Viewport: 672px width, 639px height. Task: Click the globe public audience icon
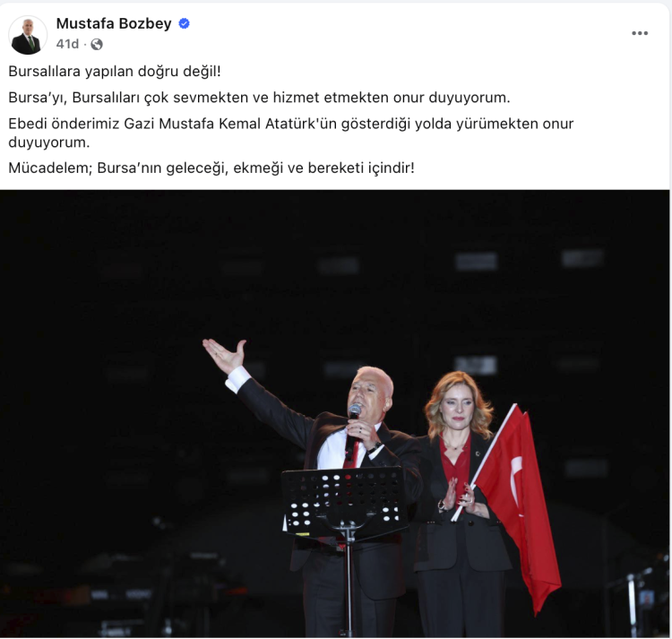[x=97, y=44]
